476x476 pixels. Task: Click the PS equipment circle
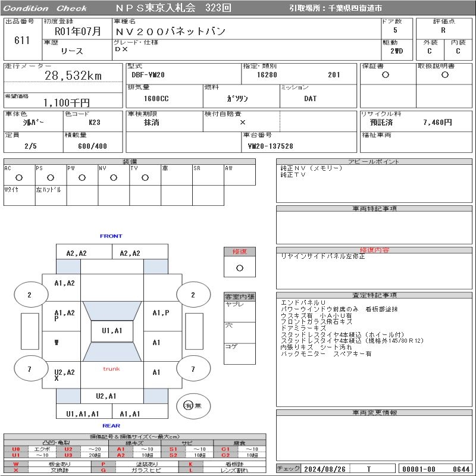tap(51, 177)
